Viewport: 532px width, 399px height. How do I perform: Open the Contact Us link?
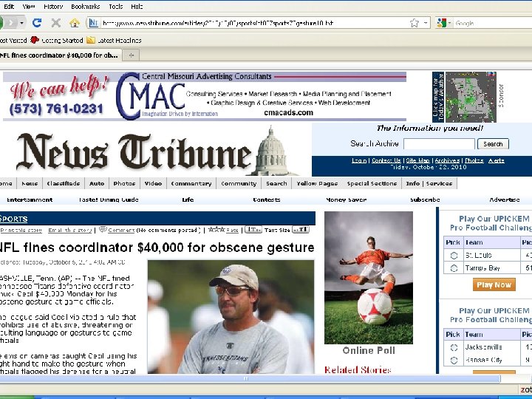click(386, 160)
